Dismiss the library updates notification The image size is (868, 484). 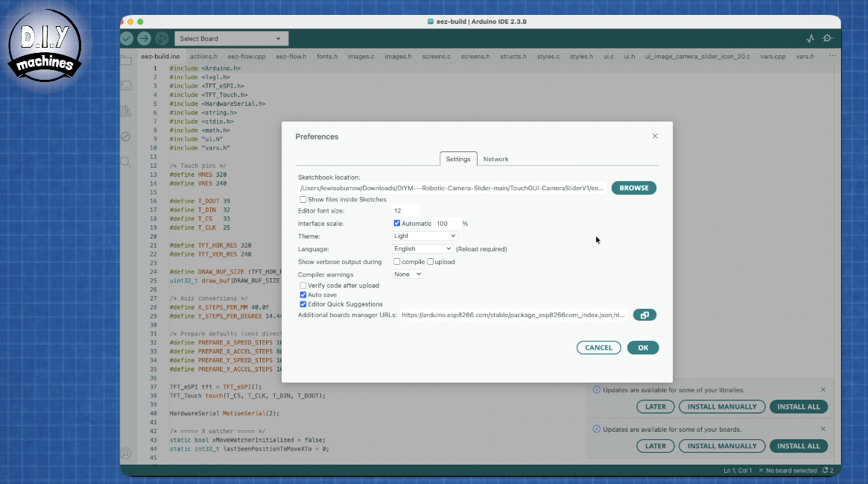[x=823, y=390]
